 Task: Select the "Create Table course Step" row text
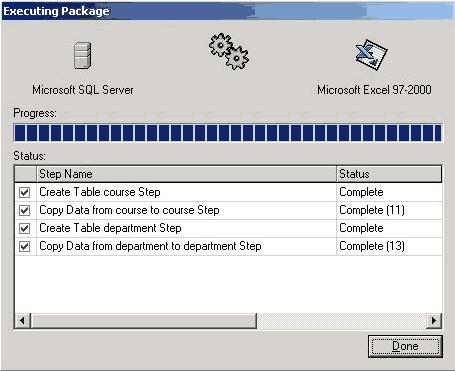(100, 192)
